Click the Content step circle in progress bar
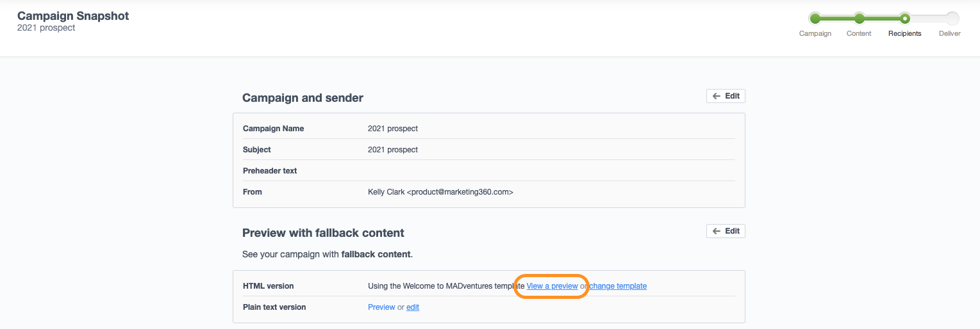Screen dimensions: 980x329 coord(859,19)
